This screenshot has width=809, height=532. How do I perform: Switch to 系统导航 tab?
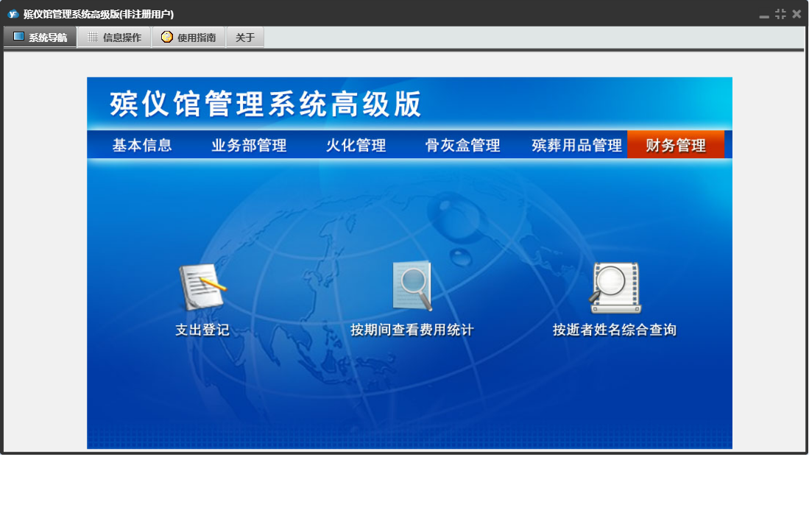(40, 37)
